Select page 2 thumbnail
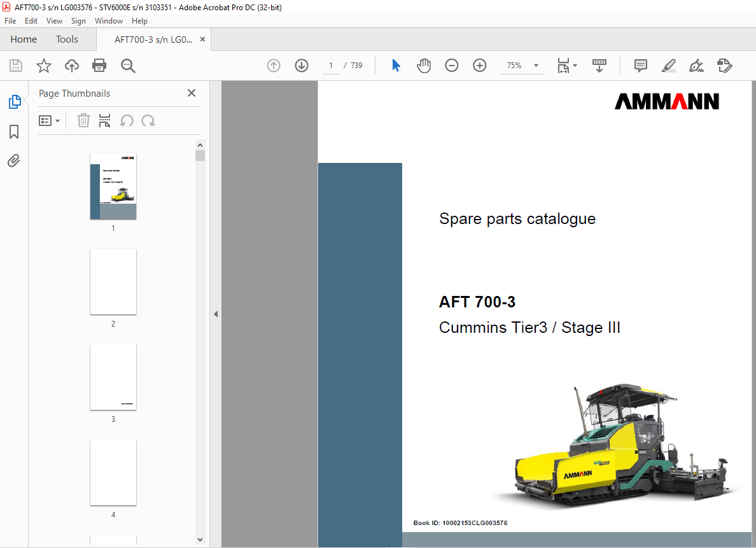 pyautogui.click(x=113, y=282)
